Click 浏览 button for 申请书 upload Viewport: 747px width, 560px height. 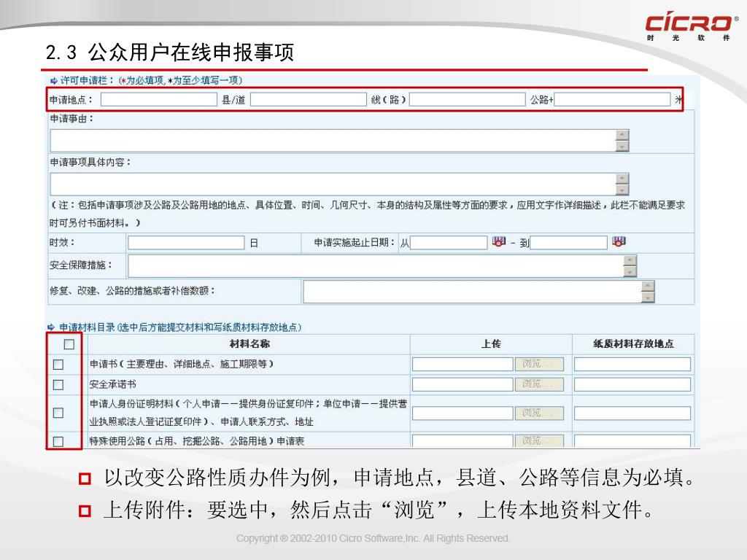[x=540, y=364]
